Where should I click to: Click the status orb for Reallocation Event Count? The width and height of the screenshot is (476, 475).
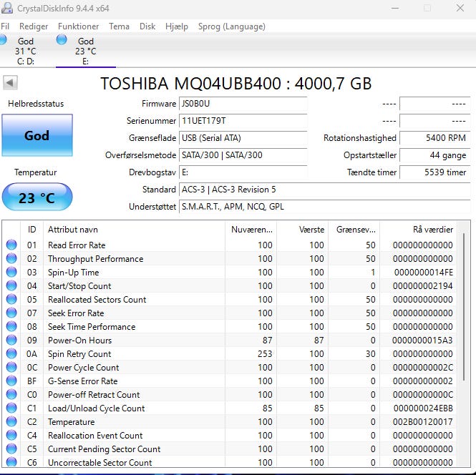point(11,435)
